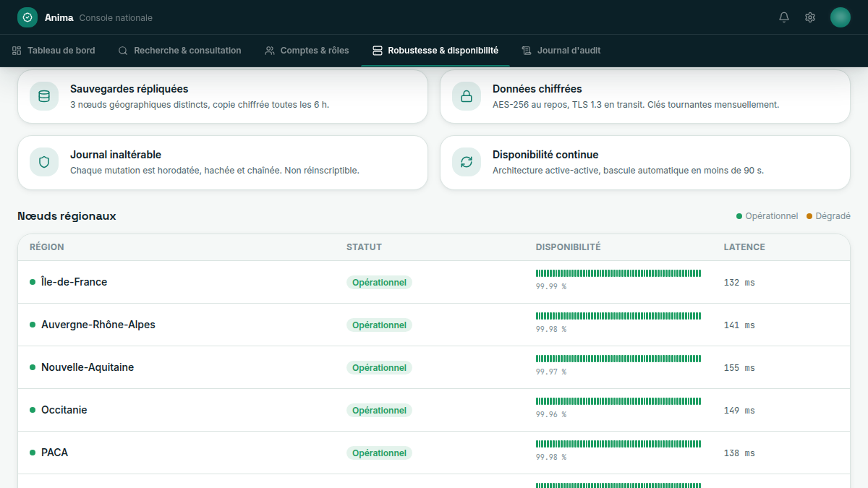Click the Console nationale subtitle
Screen dimensions: 868x488
[116, 17]
